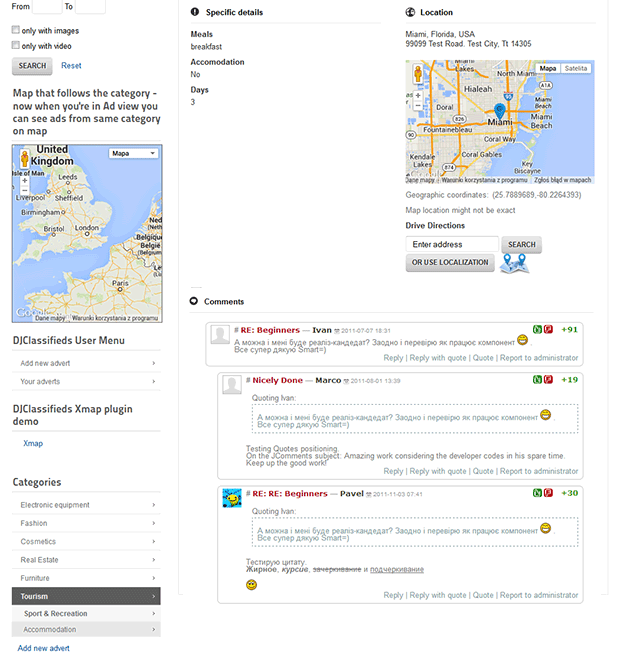620x664 pixels.
Task: Open pegman on United Kingdom sidebar map
Action: pyautogui.click(x=25, y=158)
